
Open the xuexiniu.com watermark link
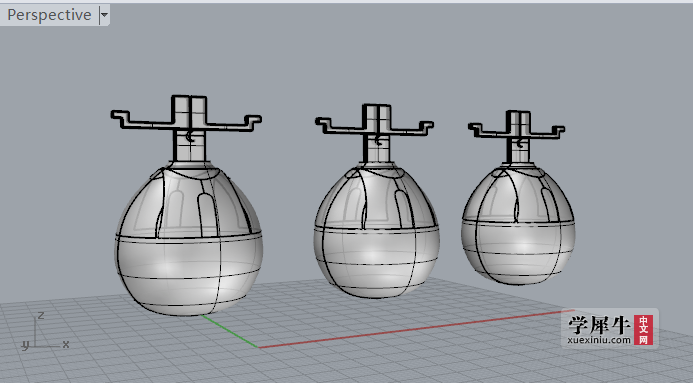[x=599, y=340]
